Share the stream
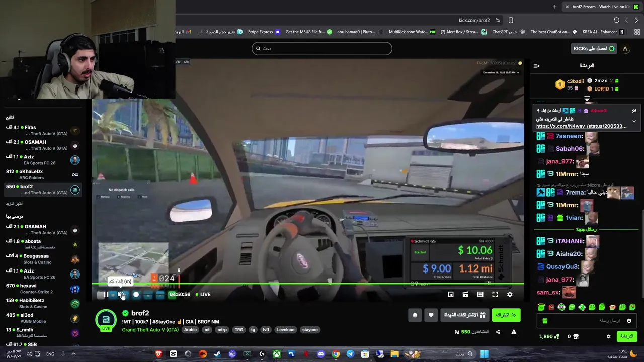Viewport: 644px width, 362px height. click(x=498, y=332)
